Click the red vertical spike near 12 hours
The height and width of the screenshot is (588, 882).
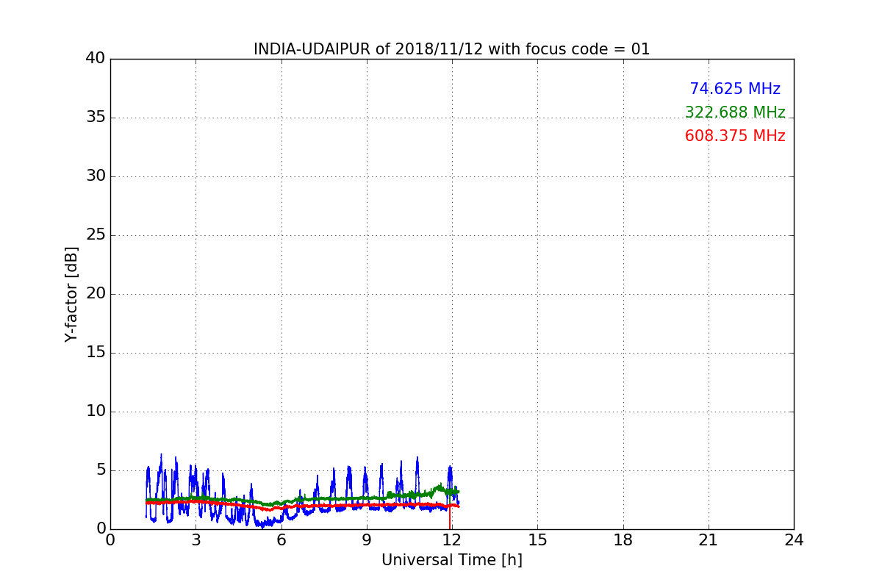(450, 520)
